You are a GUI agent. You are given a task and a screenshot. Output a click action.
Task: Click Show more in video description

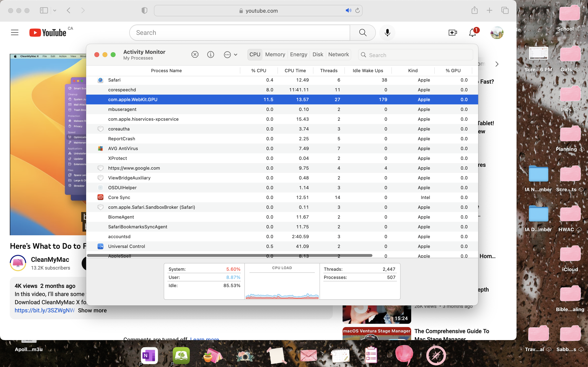[92, 311]
